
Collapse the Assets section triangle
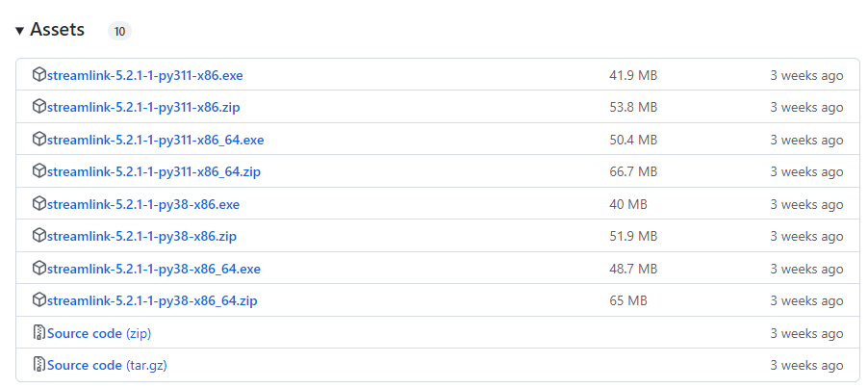pyautogui.click(x=19, y=31)
